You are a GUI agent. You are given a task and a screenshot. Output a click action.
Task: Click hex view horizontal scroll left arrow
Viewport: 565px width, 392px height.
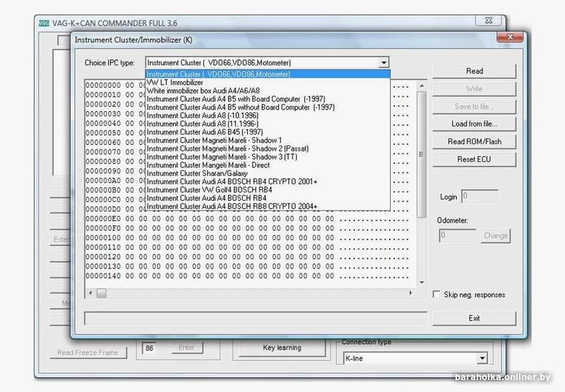90,293
